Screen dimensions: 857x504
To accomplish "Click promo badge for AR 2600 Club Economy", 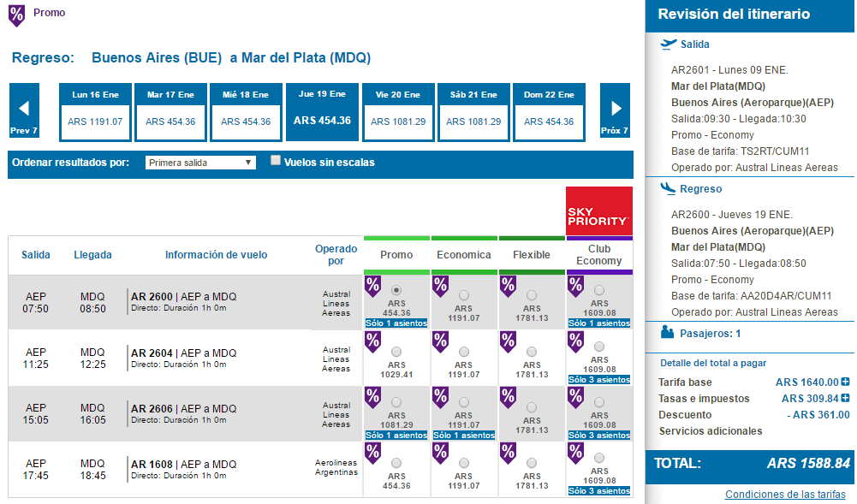I will [x=575, y=286].
